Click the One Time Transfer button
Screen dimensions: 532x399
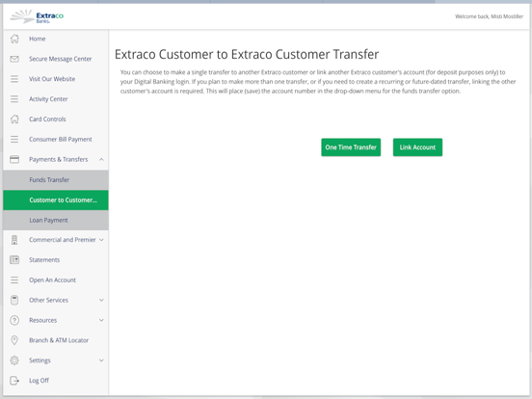tap(351, 147)
